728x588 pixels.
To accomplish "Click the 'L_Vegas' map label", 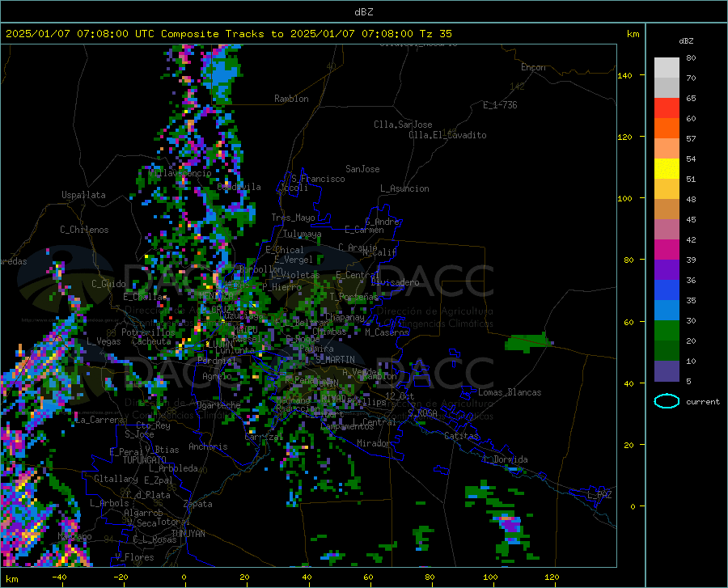I will point(104,341).
